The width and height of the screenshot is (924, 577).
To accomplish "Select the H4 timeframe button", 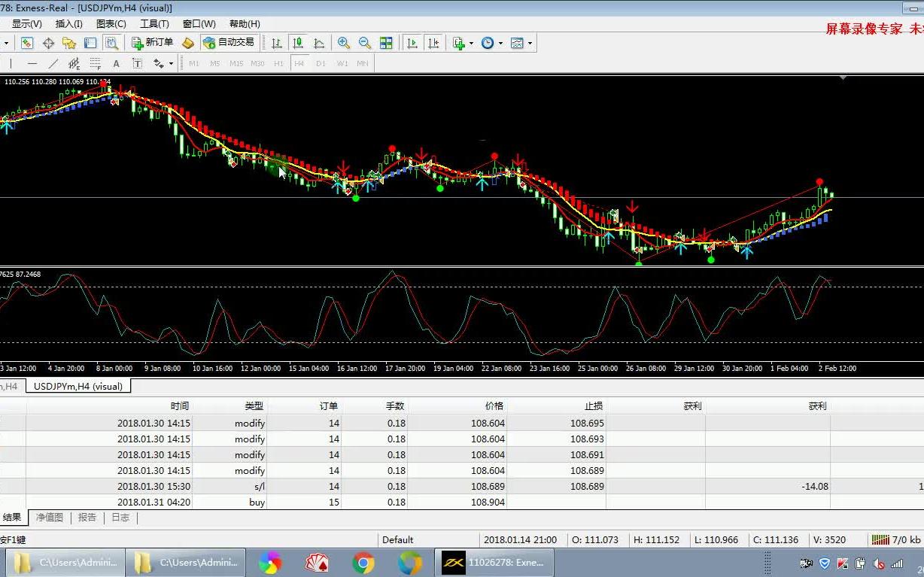I will click(x=299, y=63).
